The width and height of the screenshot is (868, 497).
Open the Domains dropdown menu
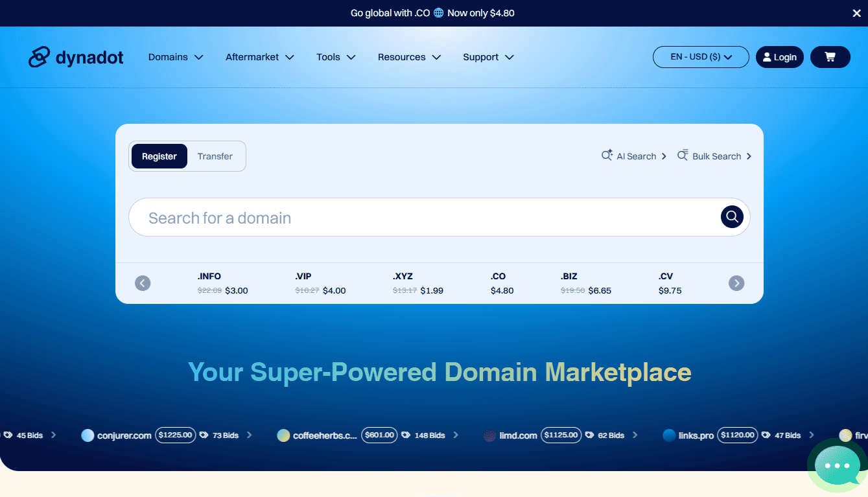click(x=175, y=57)
